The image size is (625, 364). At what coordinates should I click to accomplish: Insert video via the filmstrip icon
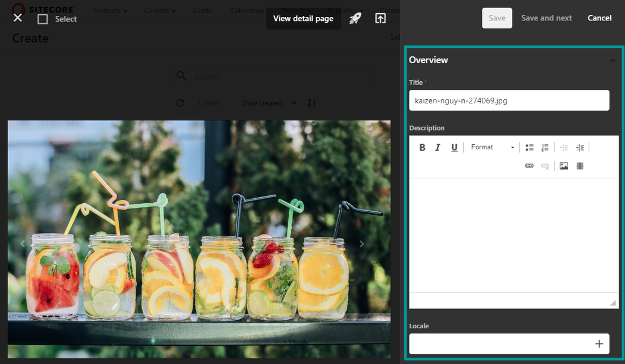coord(580,166)
